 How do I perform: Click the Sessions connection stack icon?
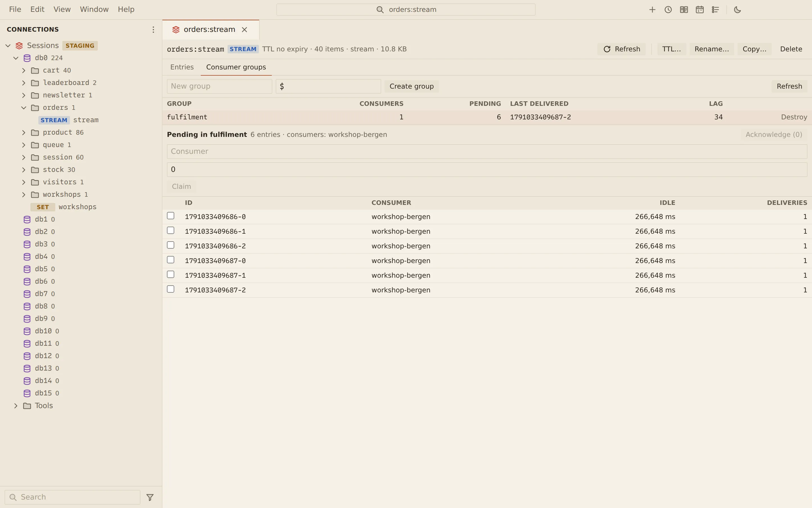pyautogui.click(x=19, y=46)
